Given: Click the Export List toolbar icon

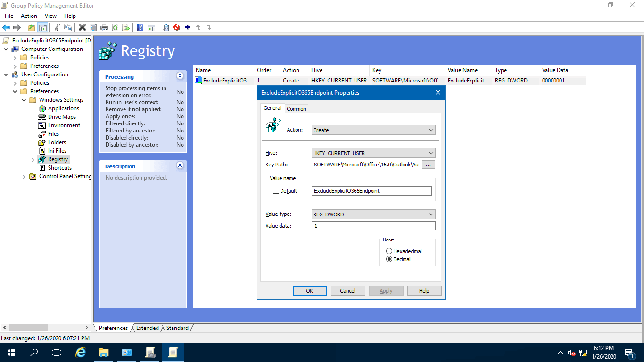Looking at the screenshot, I should [x=126, y=27].
